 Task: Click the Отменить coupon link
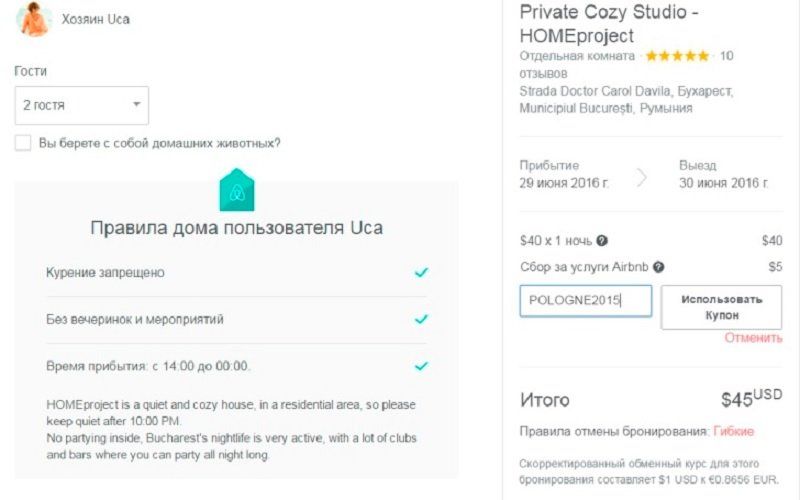click(x=753, y=338)
